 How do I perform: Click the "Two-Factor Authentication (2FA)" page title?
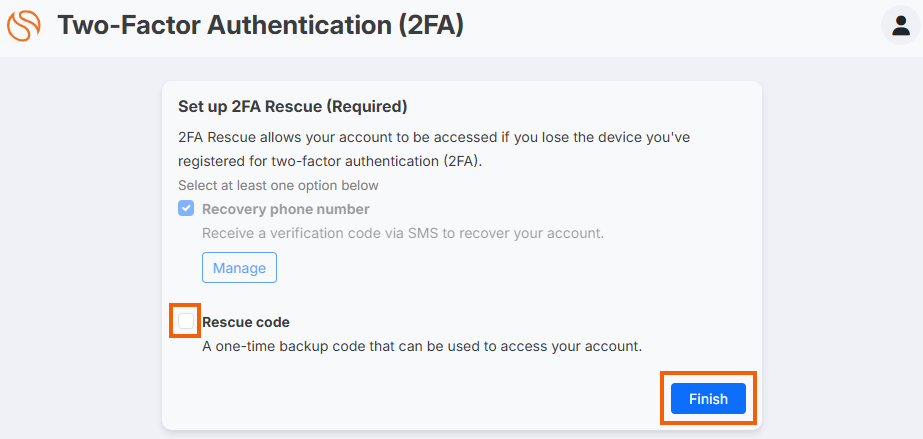pos(261,26)
